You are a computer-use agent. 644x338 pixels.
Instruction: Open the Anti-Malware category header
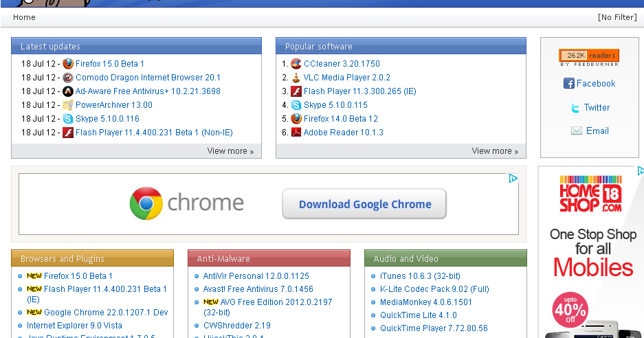[269, 258]
